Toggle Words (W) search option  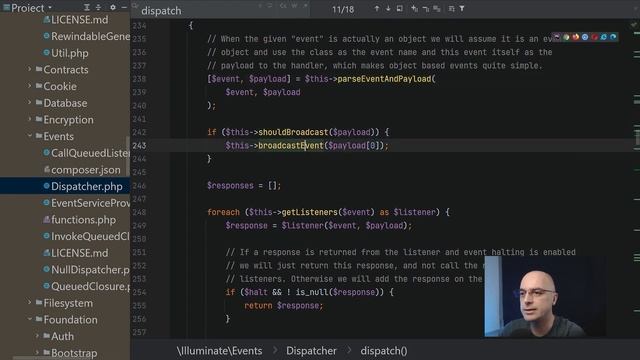coord(294,6)
